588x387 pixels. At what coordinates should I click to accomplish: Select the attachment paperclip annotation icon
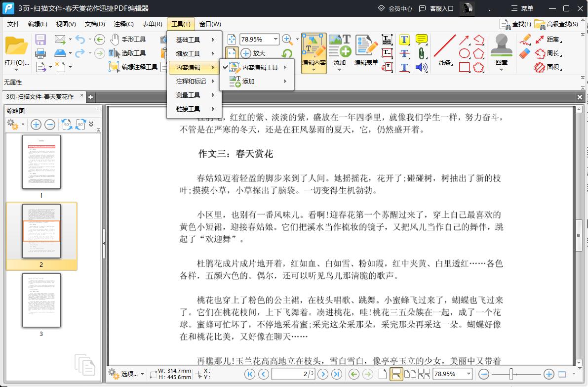coord(422,53)
